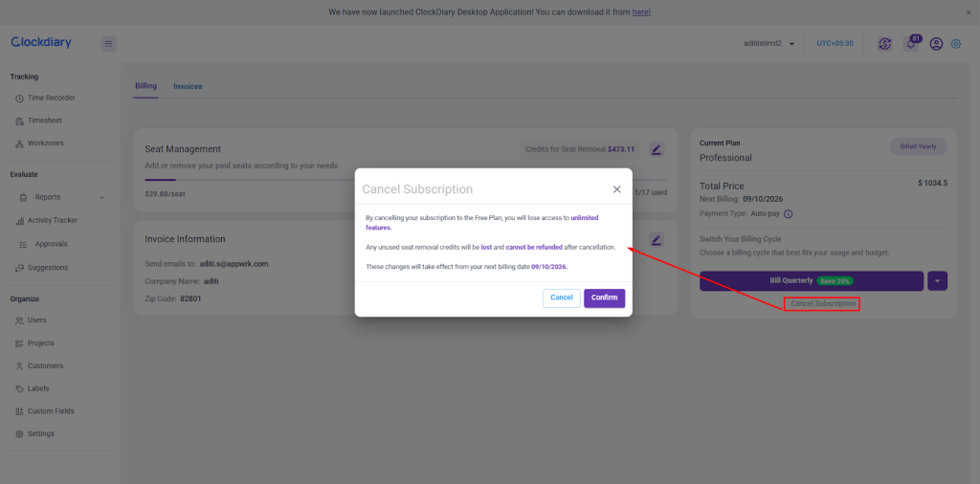The image size is (980, 484).
Task: Open the notifications bell
Action: (911, 43)
